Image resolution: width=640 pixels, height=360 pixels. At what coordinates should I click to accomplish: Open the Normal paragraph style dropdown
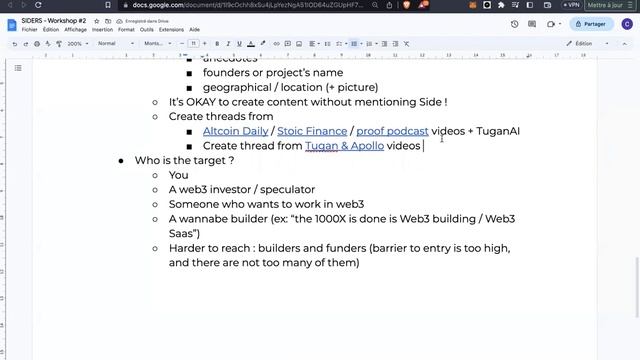point(116,44)
